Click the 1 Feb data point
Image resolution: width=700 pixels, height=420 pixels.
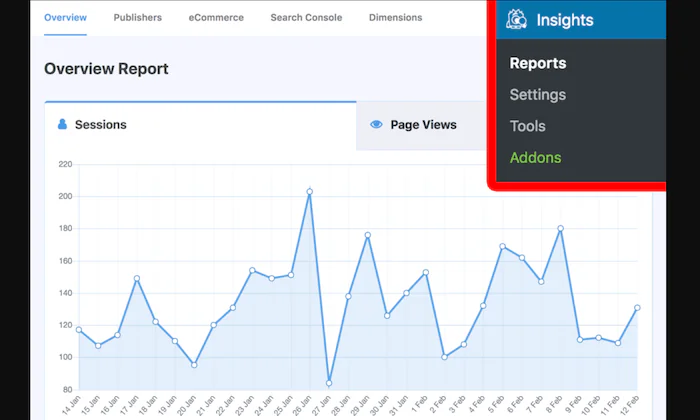pos(426,272)
